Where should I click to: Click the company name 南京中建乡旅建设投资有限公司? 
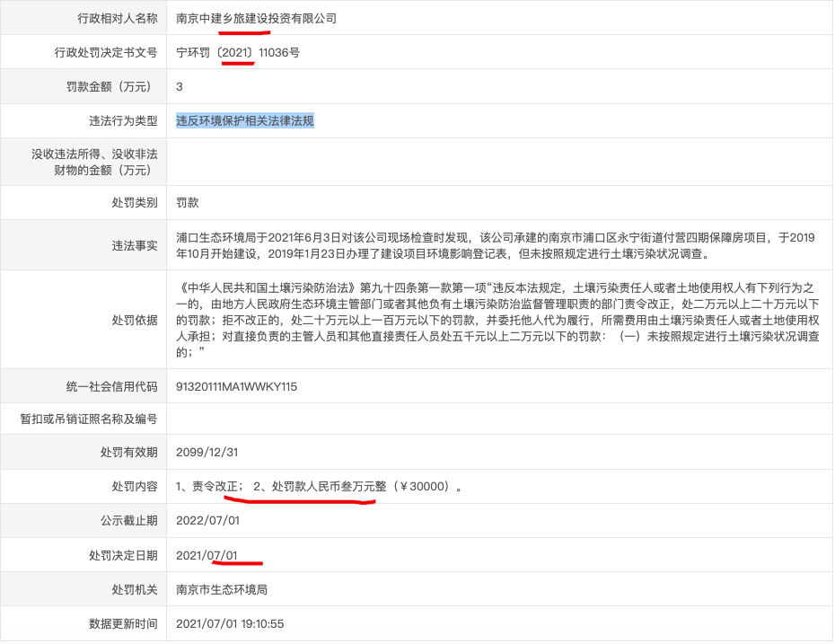pyautogui.click(x=256, y=19)
